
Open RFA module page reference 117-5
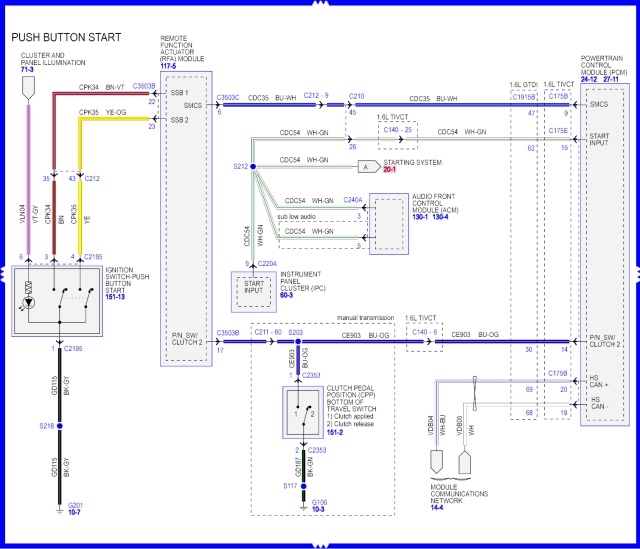pos(168,67)
